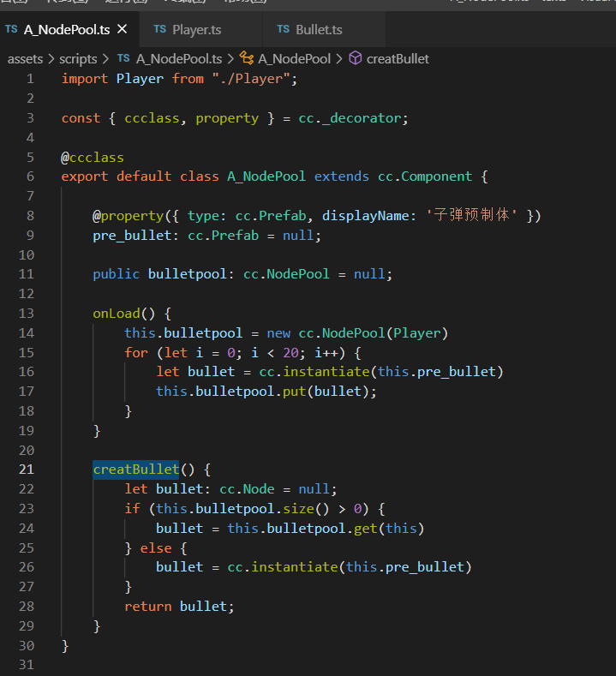Viewport: 616px width, 676px height.
Task: Click TS file icon on Bullet.ts tab
Action: pos(284,29)
